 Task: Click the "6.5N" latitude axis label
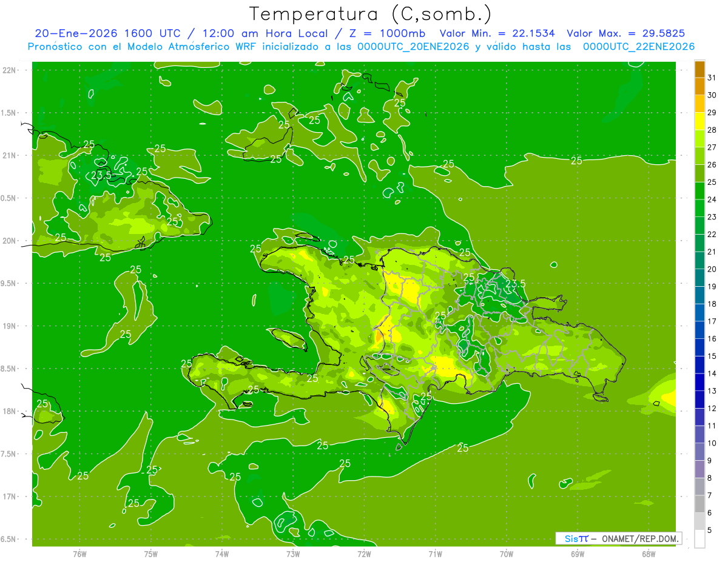pyautogui.click(x=8, y=539)
